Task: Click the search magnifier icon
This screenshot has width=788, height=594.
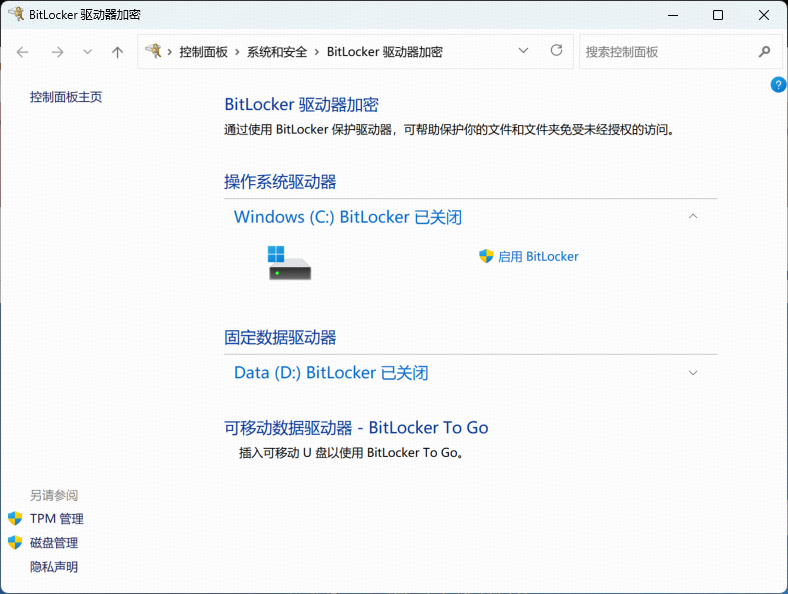Action: (x=765, y=52)
